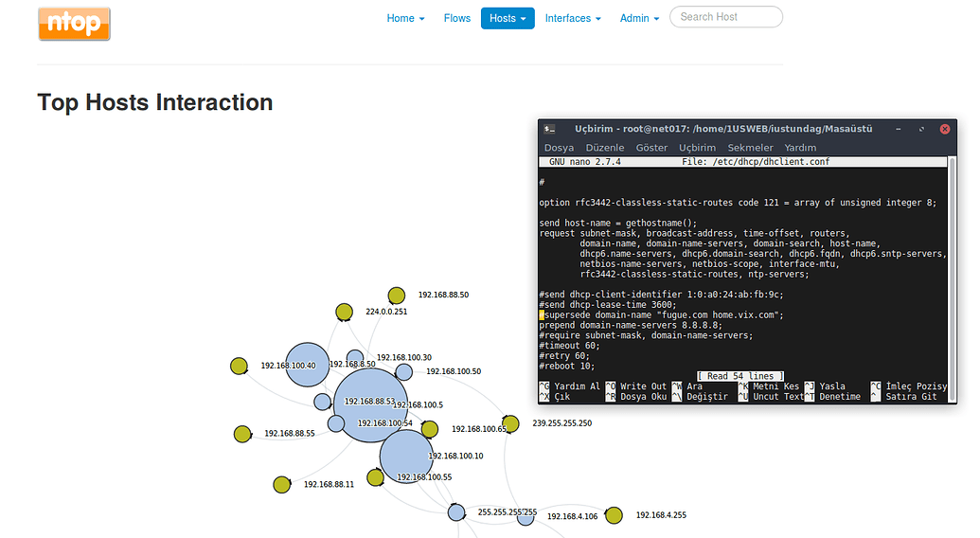Click the yellow 192.168.4.255 node
The image size is (980, 538).
coord(614,515)
